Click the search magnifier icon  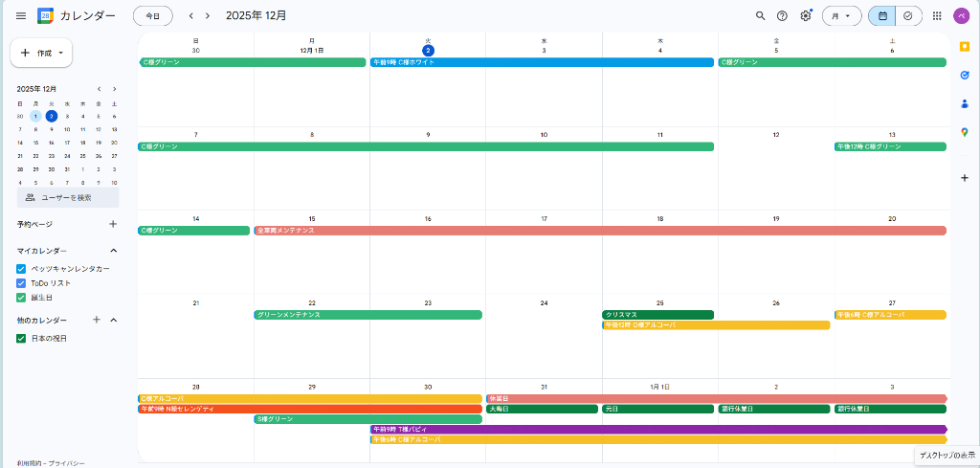click(760, 16)
